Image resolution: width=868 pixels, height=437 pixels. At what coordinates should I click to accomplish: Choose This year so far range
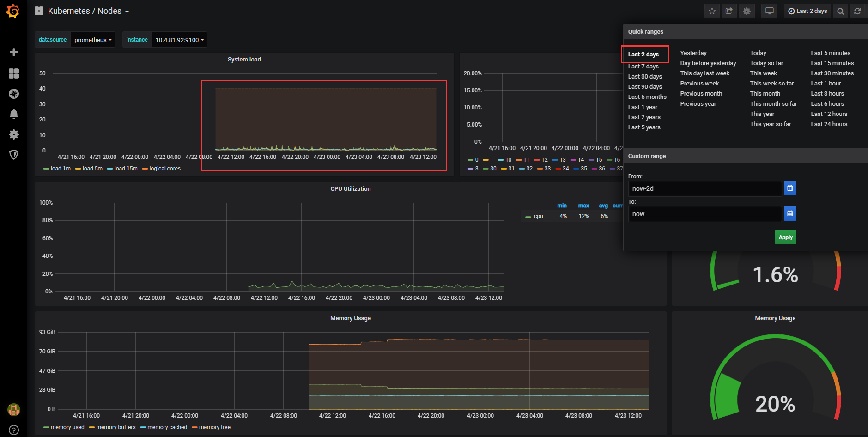pos(771,124)
